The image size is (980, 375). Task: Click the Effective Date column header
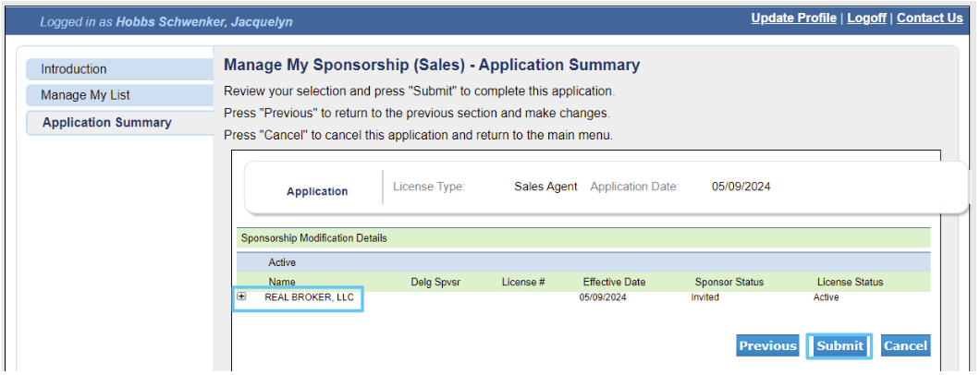tap(615, 282)
